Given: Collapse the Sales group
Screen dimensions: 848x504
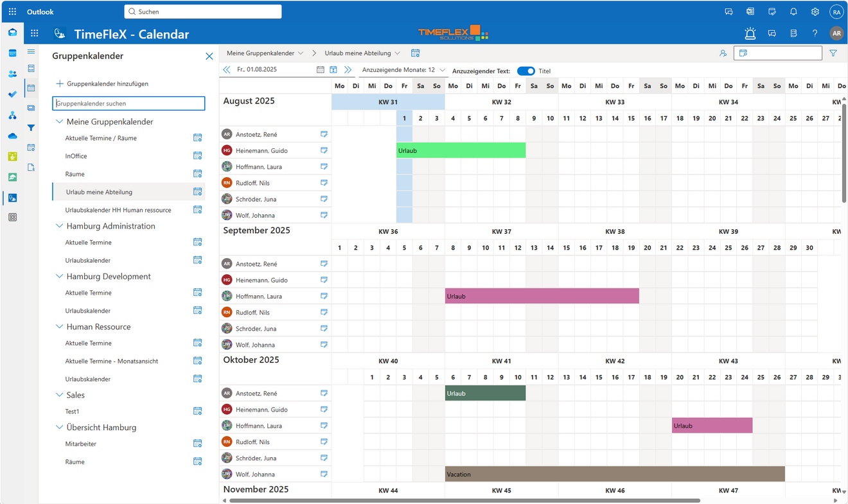Looking at the screenshot, I should tap(59, 395).
